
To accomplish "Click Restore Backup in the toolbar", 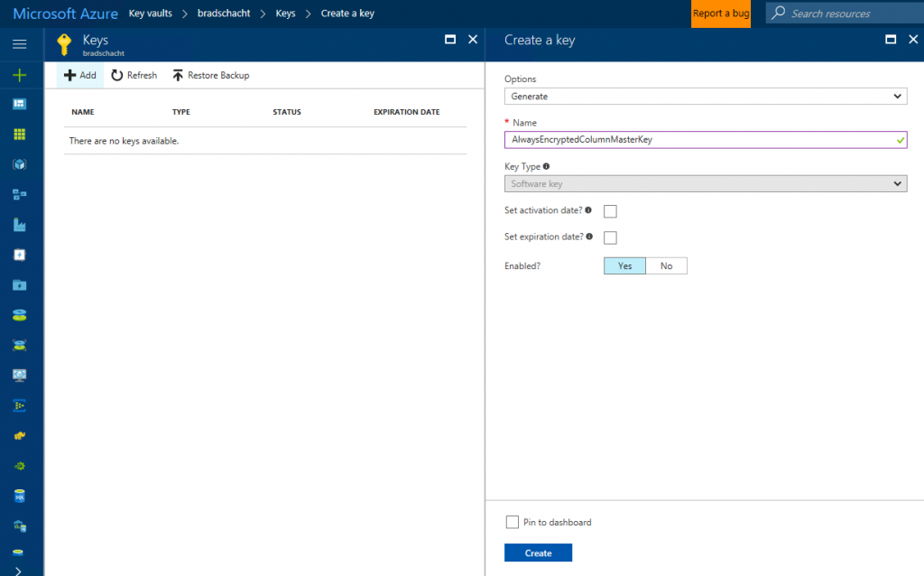I will pyautogui.click(x=211, y=76).
